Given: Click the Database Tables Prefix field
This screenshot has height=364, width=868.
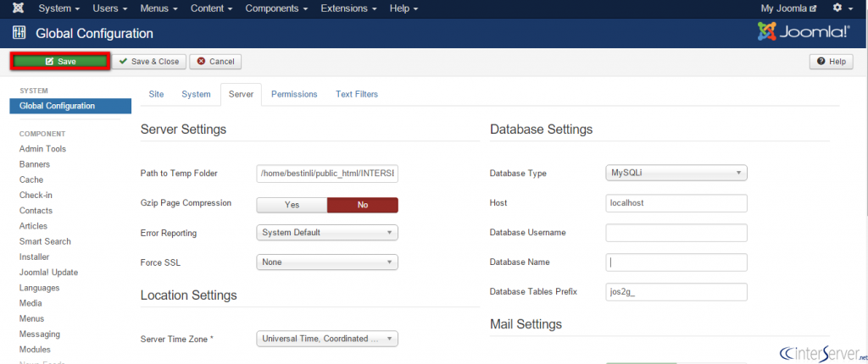Looking at the screenshot, I should [676, 292].
